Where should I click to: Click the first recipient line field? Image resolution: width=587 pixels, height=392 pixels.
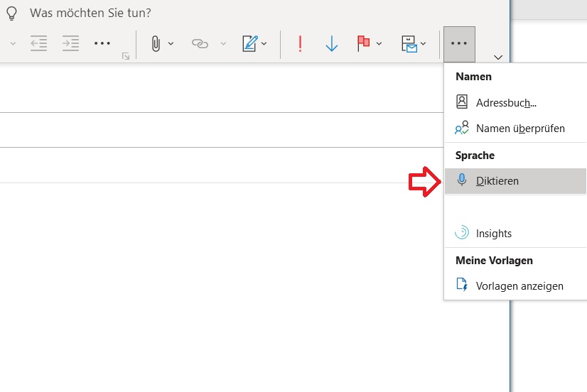222,96
